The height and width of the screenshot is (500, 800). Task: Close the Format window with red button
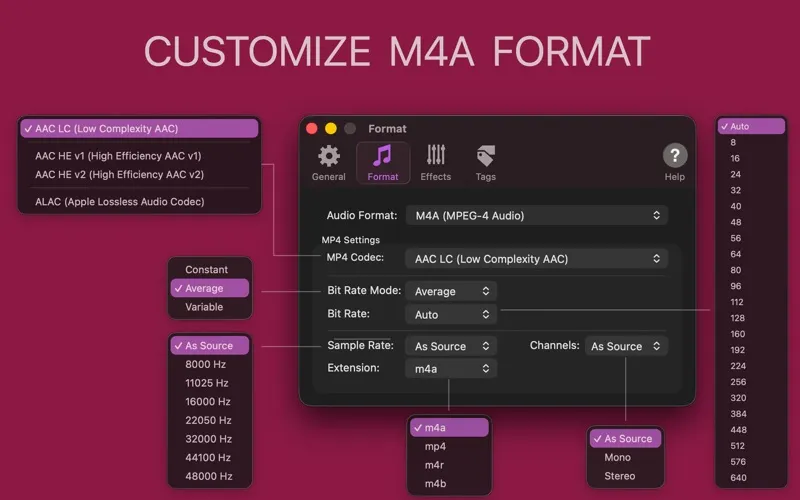312,129
